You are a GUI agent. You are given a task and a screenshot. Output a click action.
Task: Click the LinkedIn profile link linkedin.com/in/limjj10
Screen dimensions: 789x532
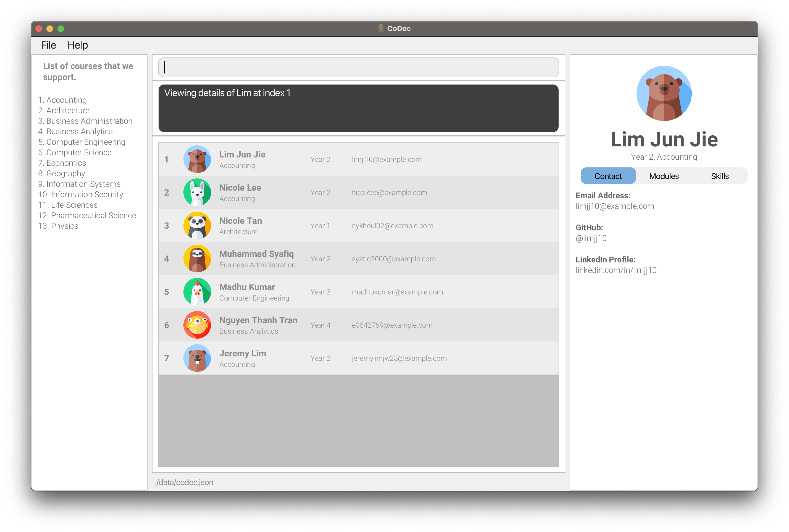click(616, 270)
